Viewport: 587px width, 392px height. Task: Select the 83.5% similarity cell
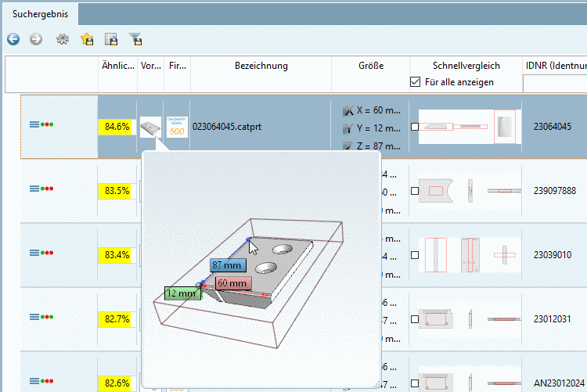pos(117,191)
